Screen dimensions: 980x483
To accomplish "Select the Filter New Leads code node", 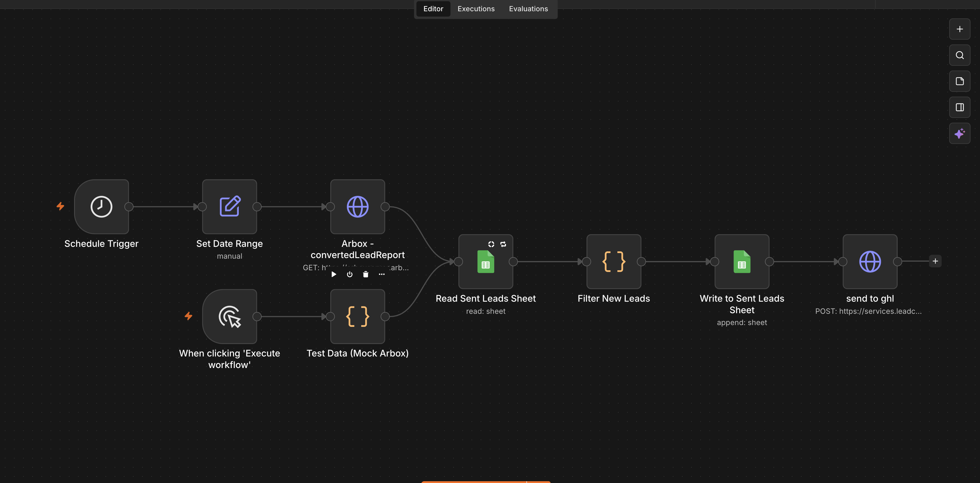I will 614,261.
